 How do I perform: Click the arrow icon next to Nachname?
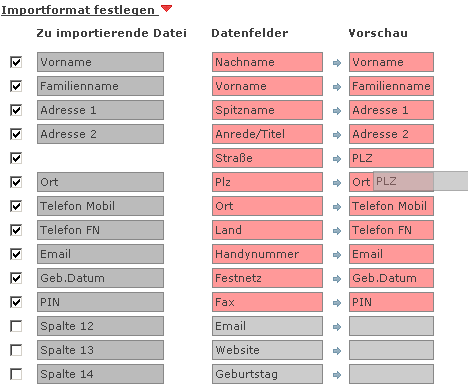click(337, 63)
